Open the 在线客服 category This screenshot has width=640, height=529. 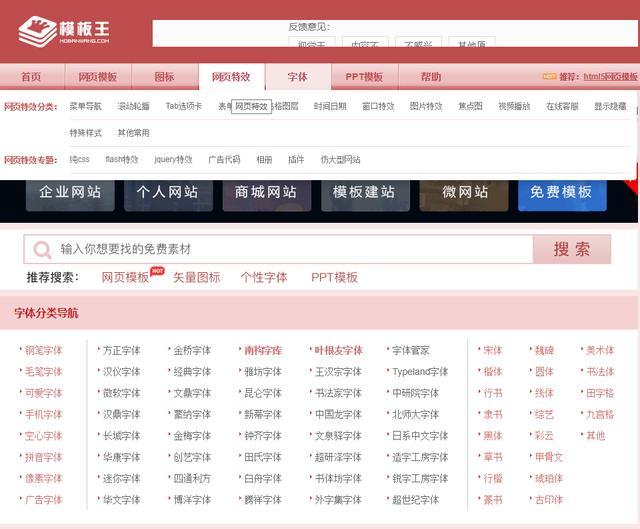(562, 107)
